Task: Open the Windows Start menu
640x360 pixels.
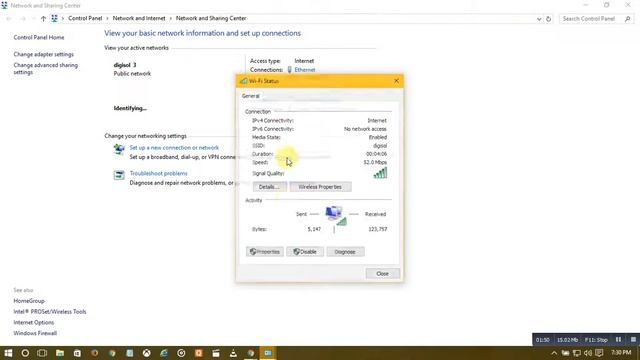Action: click(x=8, y=353)
